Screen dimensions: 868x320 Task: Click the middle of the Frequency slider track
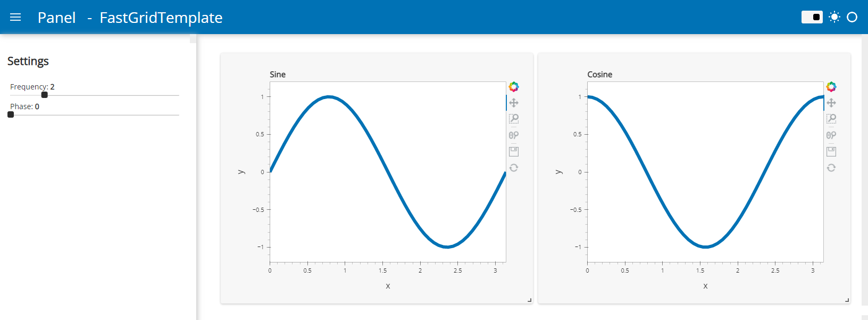coord(95,95)
